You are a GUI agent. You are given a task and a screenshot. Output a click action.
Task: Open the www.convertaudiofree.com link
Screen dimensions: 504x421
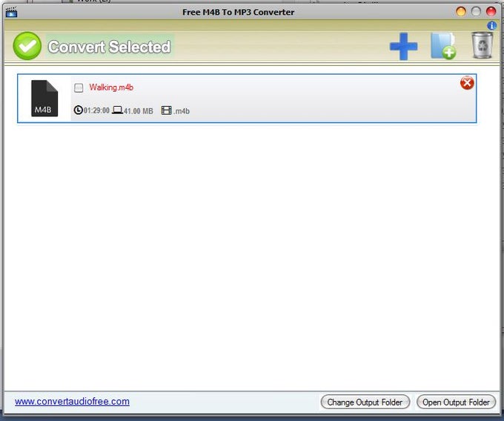pyautogui.click(x=72, y=402)
